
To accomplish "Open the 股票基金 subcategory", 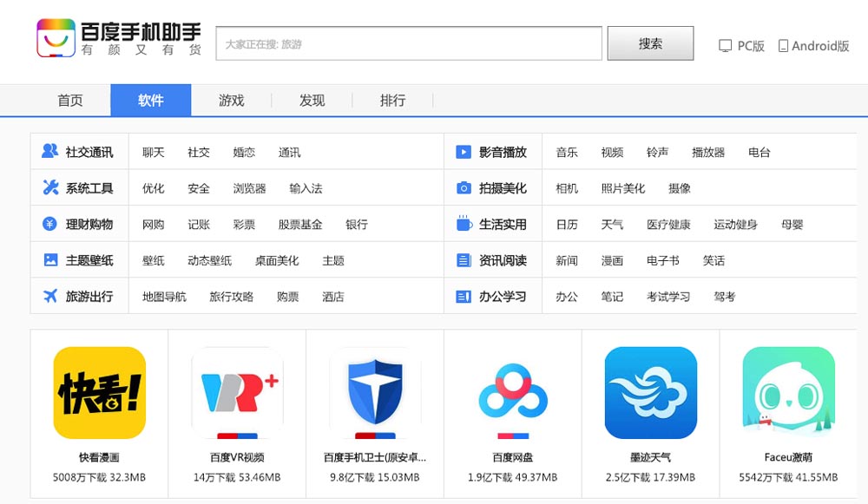I will click(x=300, y=224).
